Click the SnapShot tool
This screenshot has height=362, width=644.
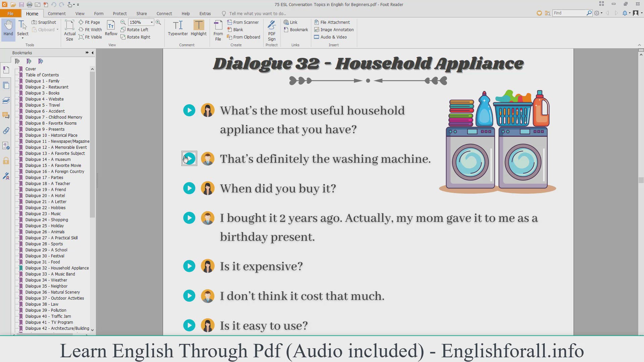[x=44, y=22]
